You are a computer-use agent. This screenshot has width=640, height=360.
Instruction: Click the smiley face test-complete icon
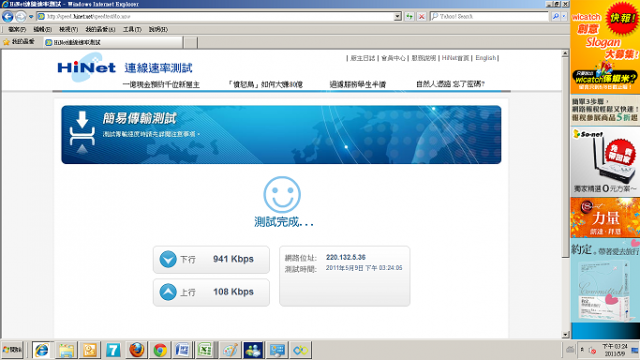coord(282,194)
